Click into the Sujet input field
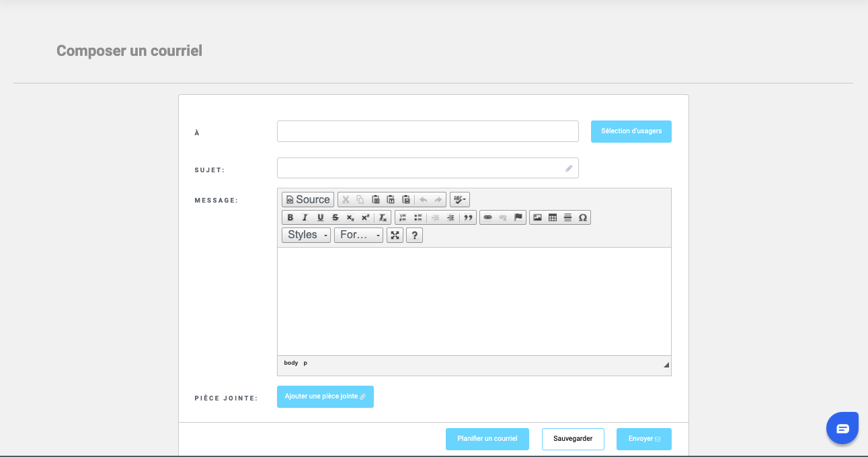The height and width of the screenshot is (457, 868). 421,168
